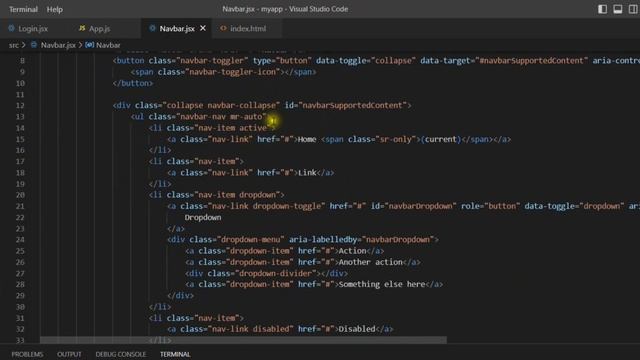Open the PROBLEMS panel tab
The height and width of the screenshot is (360, 640).
(27, 354)
